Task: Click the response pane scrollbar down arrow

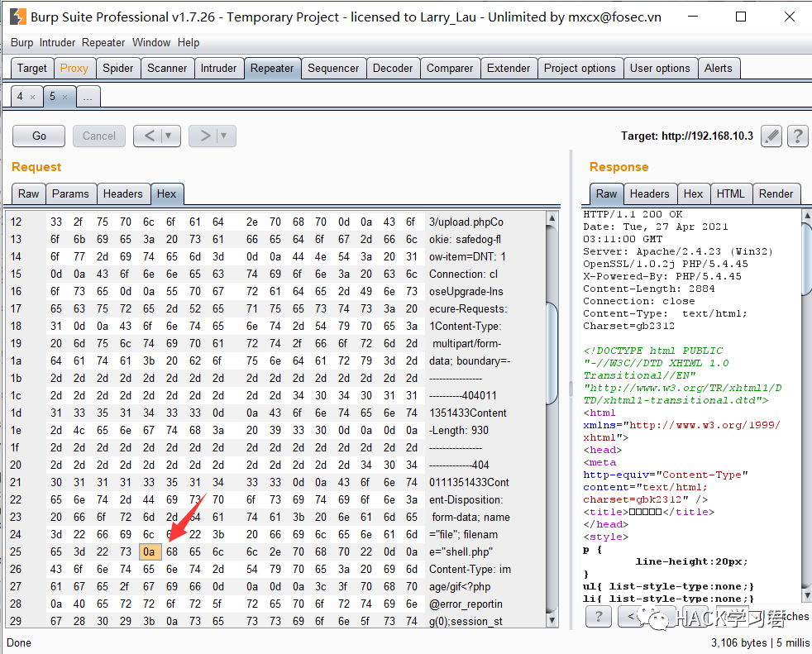Action: click(806, 596)
